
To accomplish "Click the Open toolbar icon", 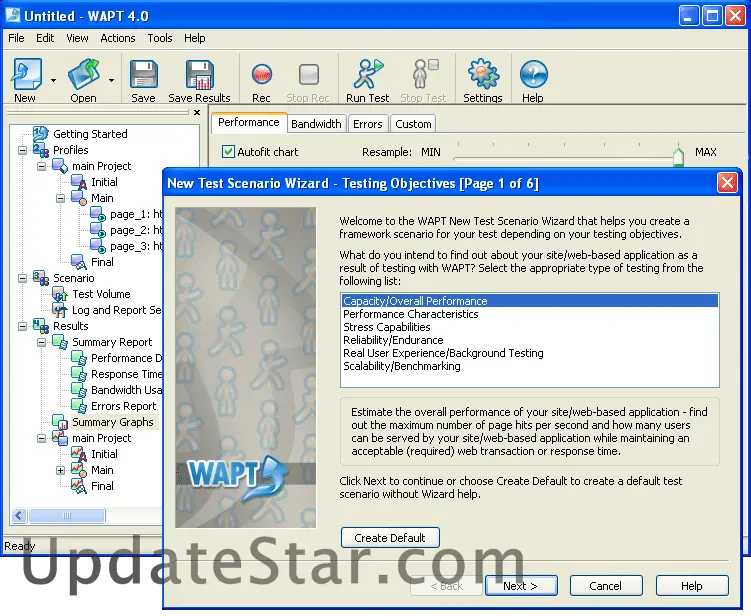I will [x=83, y=74].
